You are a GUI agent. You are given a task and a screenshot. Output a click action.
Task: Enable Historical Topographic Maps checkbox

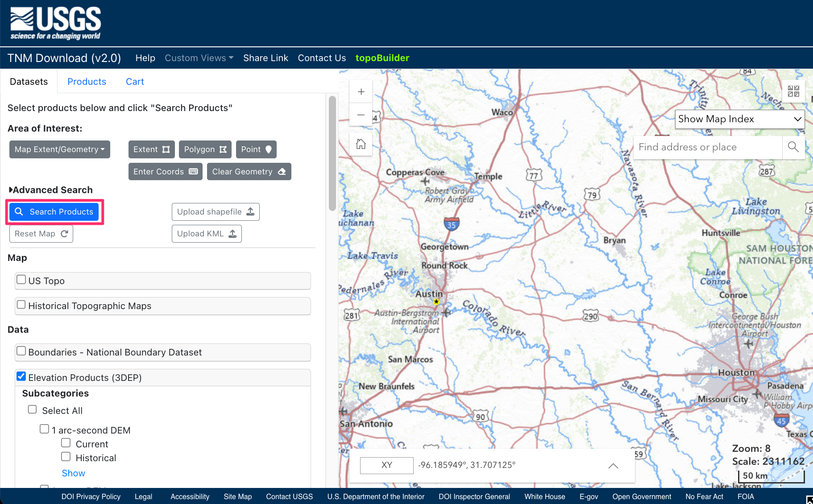(x=21, y=305)
